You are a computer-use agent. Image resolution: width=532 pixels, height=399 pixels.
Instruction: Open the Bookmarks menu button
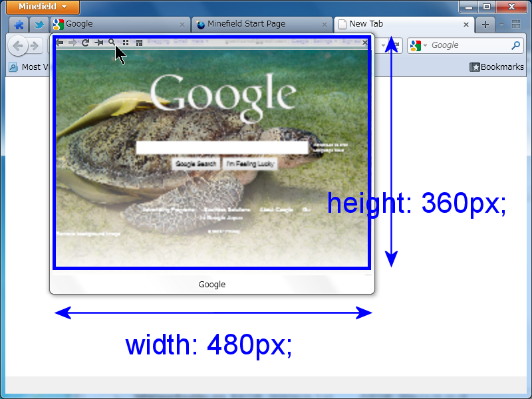[x=497, y=67]
